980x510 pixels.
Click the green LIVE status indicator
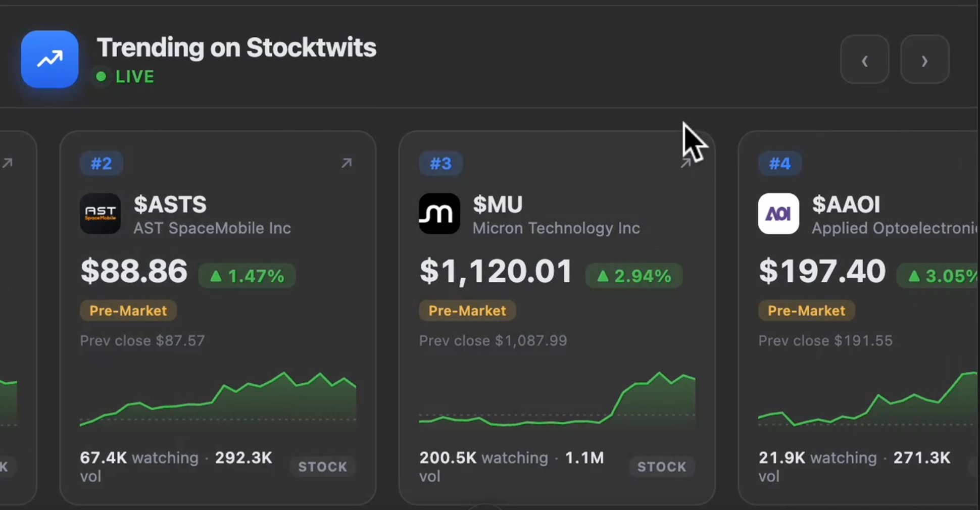pyautogui.click(x=125, y=76)
